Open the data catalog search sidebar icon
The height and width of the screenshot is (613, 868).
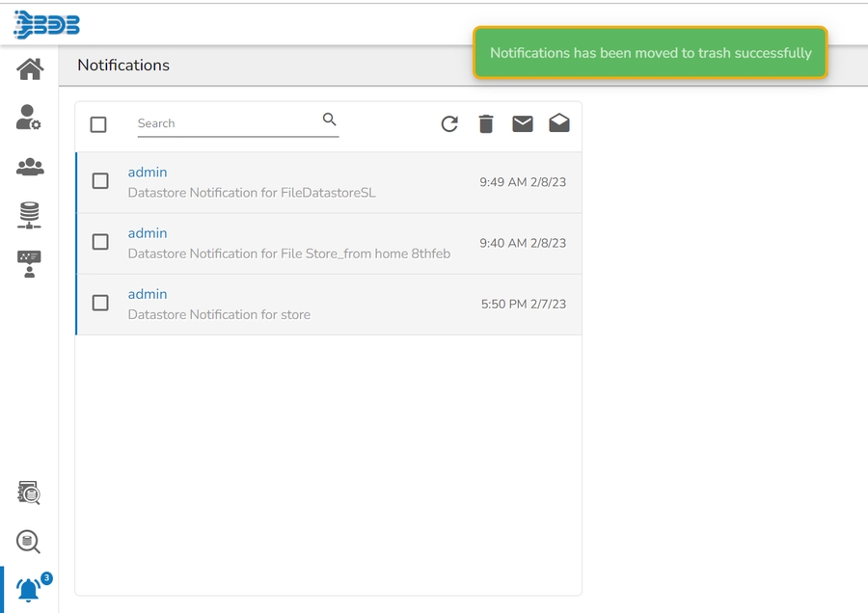(x=29, y=493)
